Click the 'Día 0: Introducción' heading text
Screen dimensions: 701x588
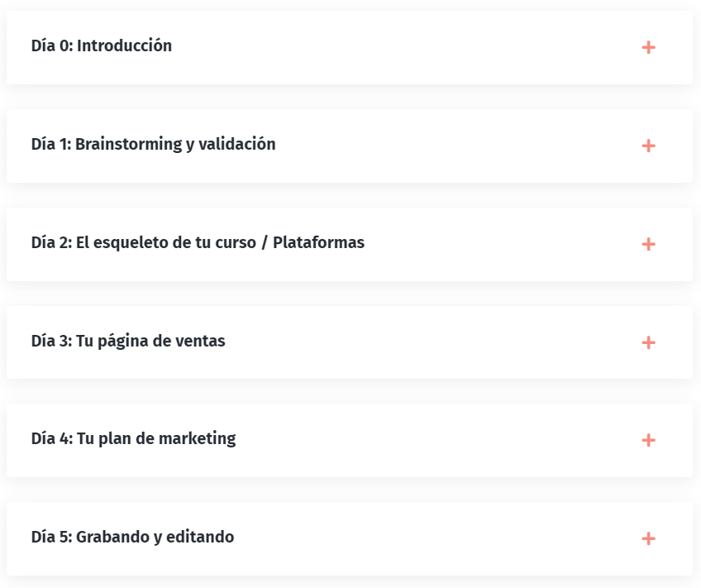(102, 46)
